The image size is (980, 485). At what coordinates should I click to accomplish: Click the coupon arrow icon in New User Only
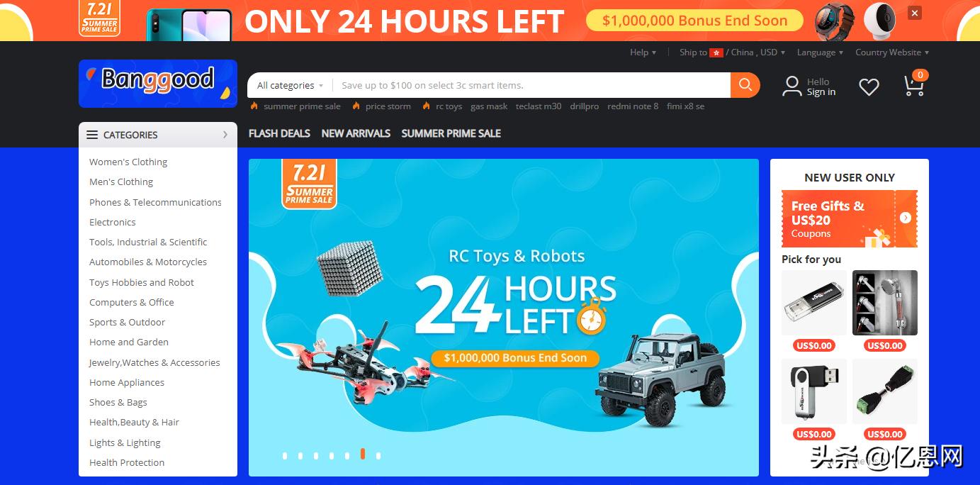[906, 218]
